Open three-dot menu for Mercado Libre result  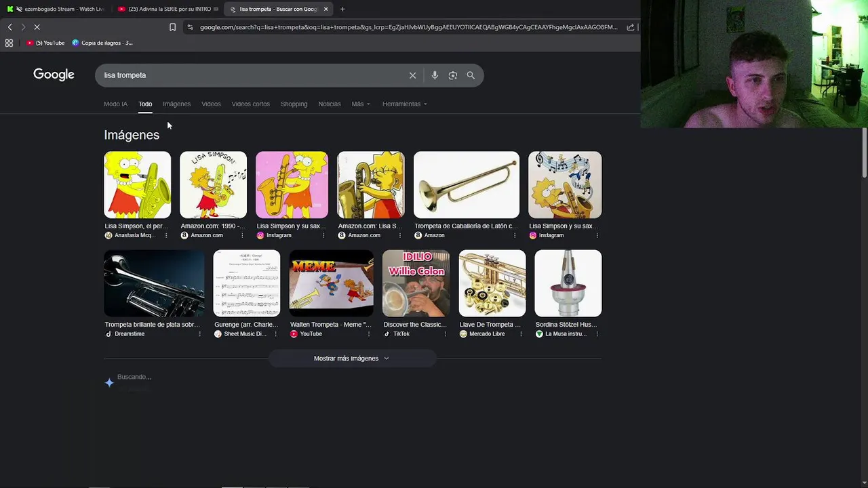point(521,334)
